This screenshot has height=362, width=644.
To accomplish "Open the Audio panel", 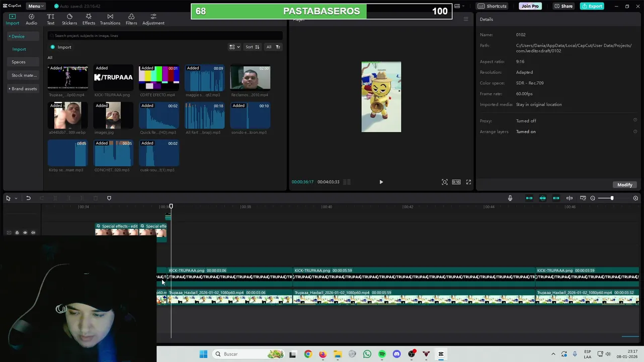I will pyautogui.click(x=31, y=20).
